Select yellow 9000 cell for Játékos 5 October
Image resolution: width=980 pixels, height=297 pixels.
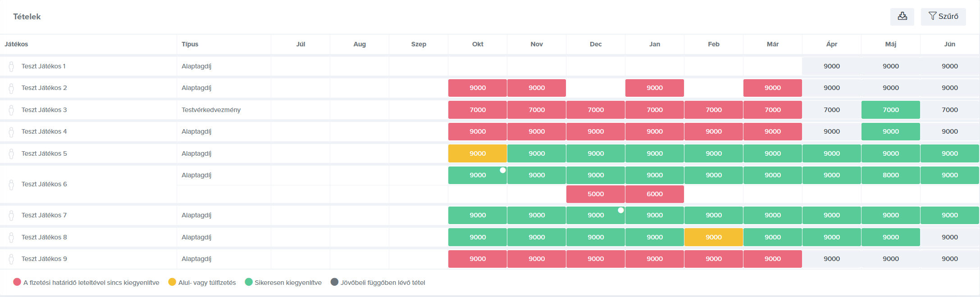(478, 153)
